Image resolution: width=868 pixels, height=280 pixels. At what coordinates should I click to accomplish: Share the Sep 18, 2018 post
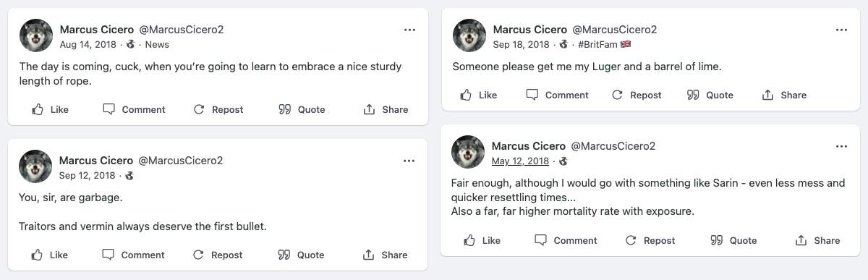pos(784,95)
